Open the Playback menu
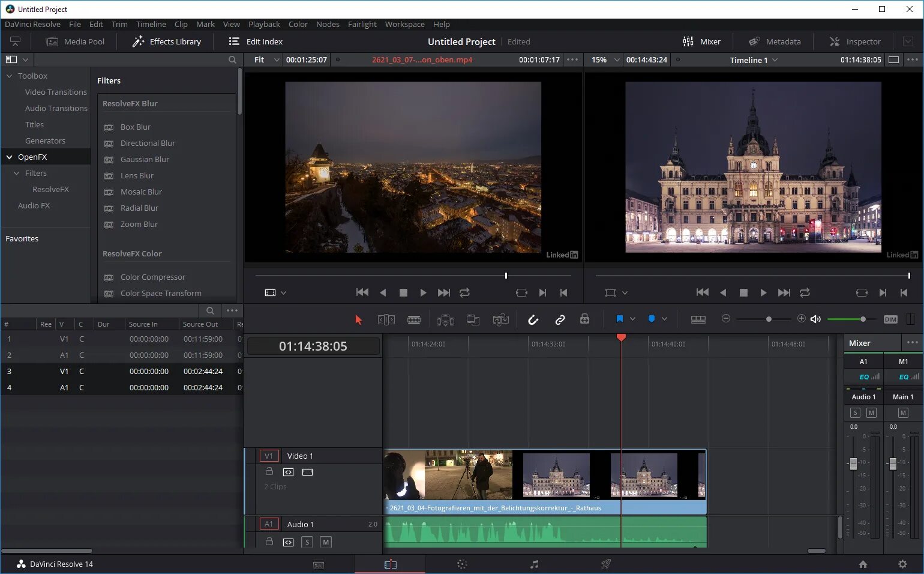Image resolution: width=924 pixels, height=574 pixels. coord(264,25)
